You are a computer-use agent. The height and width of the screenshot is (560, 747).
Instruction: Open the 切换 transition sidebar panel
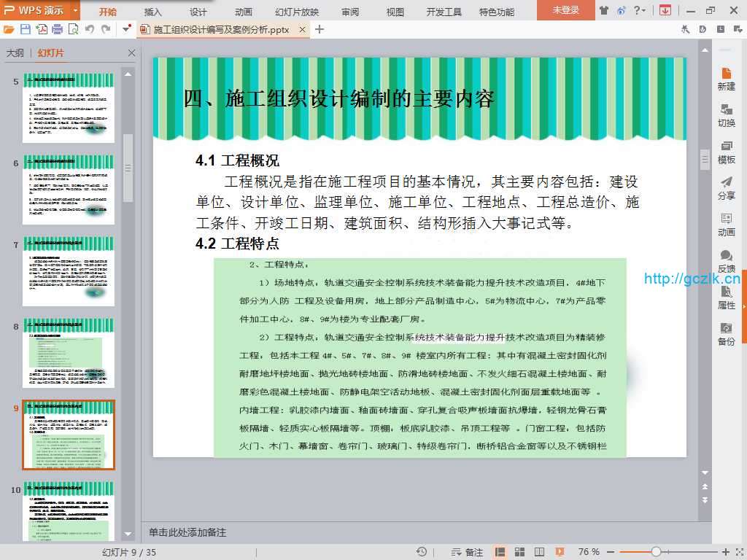click(x=726, y=115)
